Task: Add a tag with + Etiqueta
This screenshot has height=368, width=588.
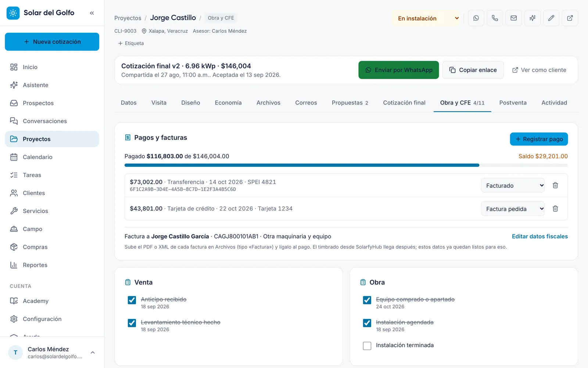Action: click(x=131, y=43)
